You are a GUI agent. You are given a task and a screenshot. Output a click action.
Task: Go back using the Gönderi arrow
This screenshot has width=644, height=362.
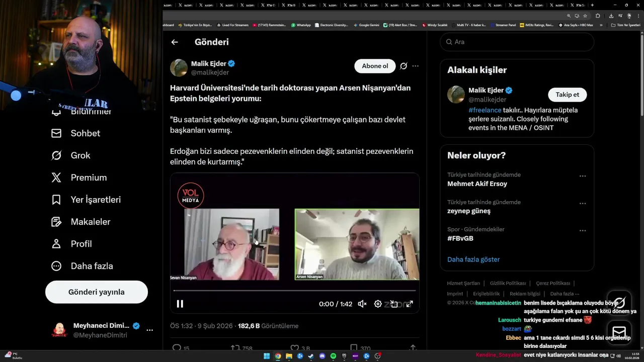point(175,42)
